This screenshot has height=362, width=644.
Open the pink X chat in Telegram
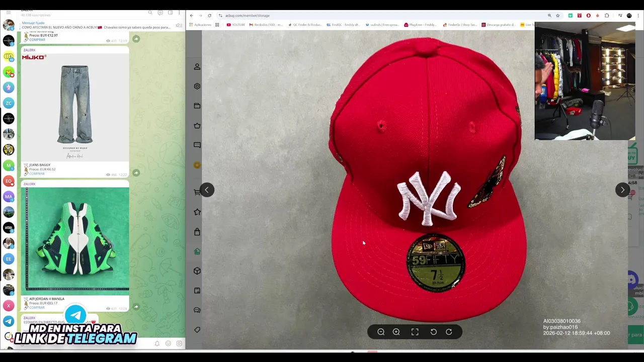9,306
